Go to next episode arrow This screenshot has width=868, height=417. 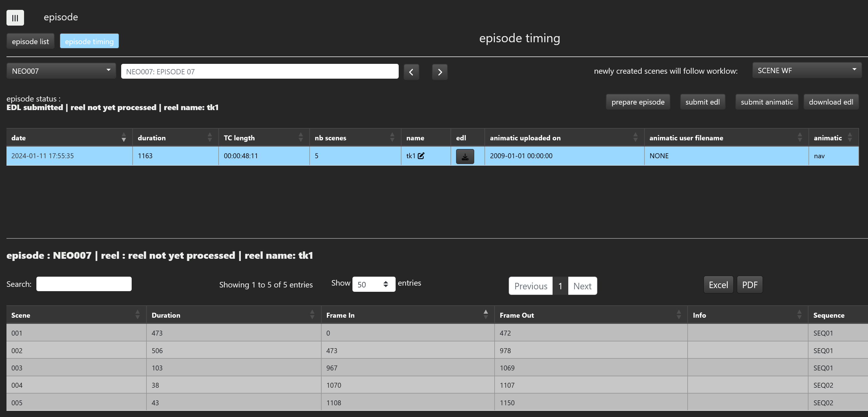click(439, 72)
